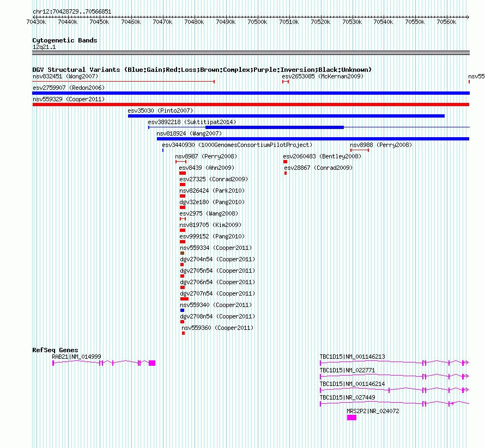Click the small blue marker under esv3440930
The width and height of the screenshot is (485, 448).
163,150
